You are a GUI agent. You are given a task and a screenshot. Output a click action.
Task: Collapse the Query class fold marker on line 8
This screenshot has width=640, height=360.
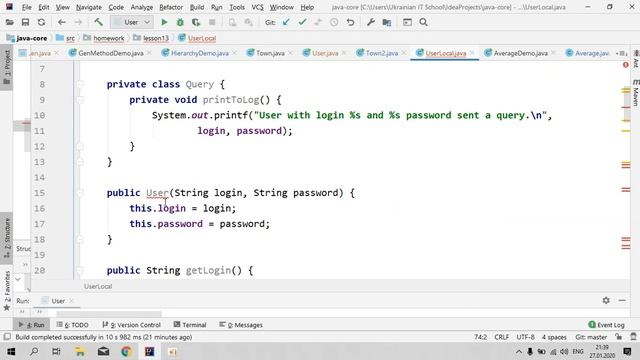point(80,84)
